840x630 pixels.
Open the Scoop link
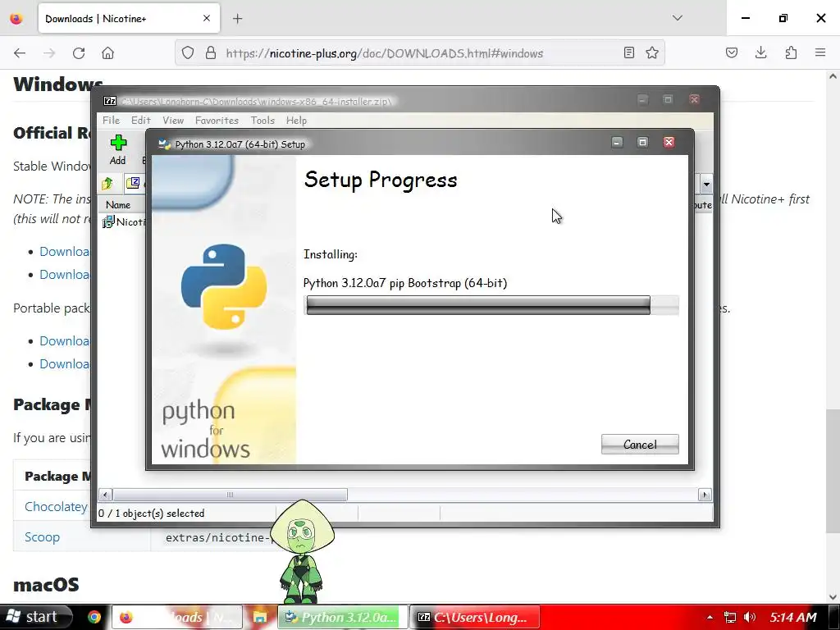(x=42, y=536)
